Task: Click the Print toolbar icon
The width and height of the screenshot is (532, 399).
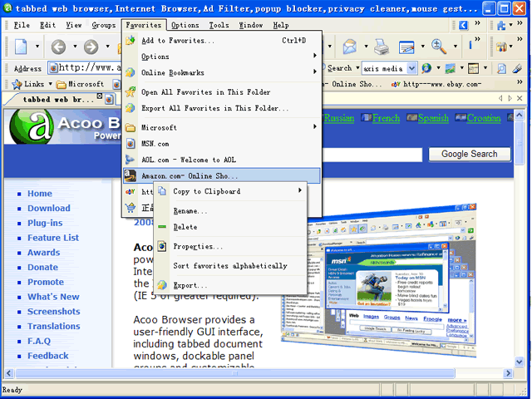Action: point(382,47)
